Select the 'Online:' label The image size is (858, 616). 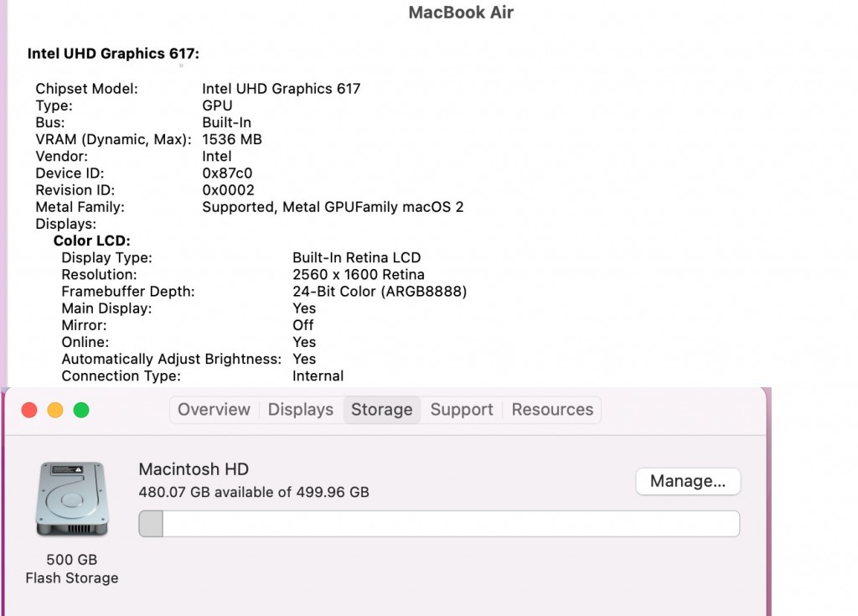point(85,342)
